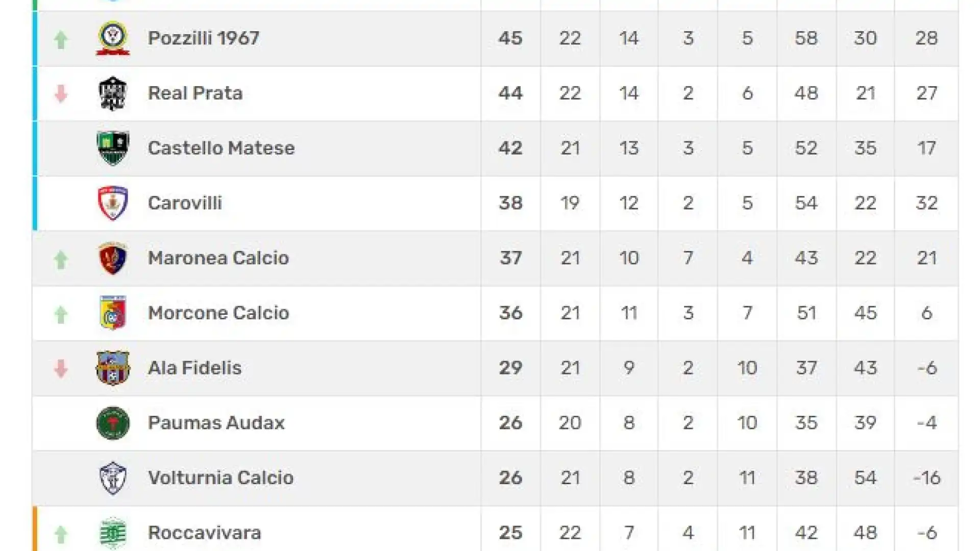Screen dimensions: 980x551
Task: Click the green up arrow beside Pozzilli 1967
Action: [x=61, y=40]
